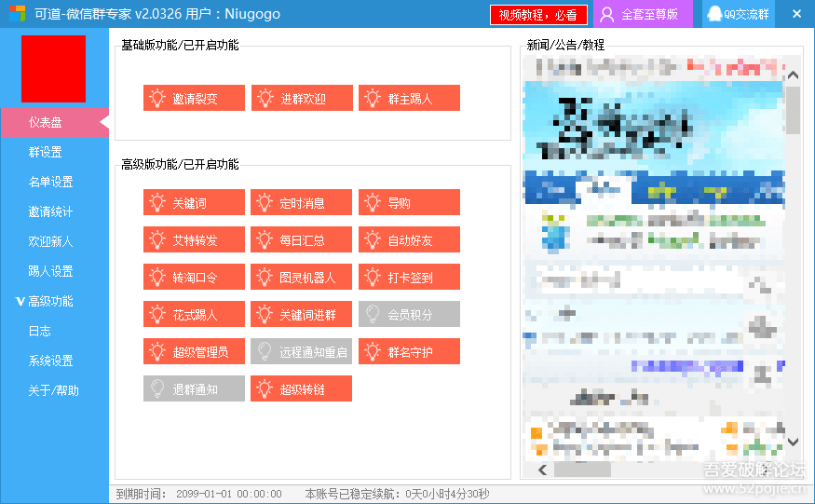The width and height of the screenshot is (815, 504).
Task: Click the news panel scroll left arrow
Action: 543,470
